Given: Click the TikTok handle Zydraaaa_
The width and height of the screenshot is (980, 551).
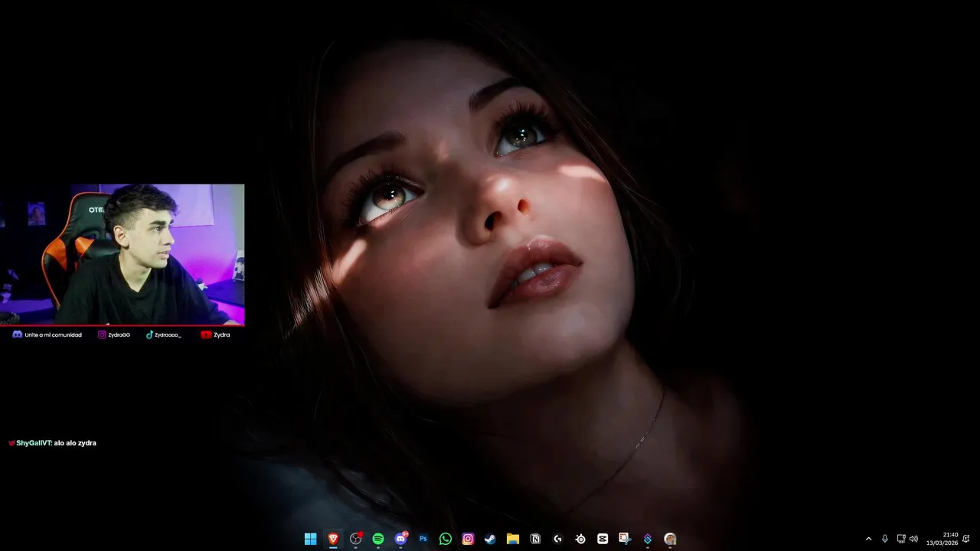Looking at the screenshot, I should (x=168, y=334).
